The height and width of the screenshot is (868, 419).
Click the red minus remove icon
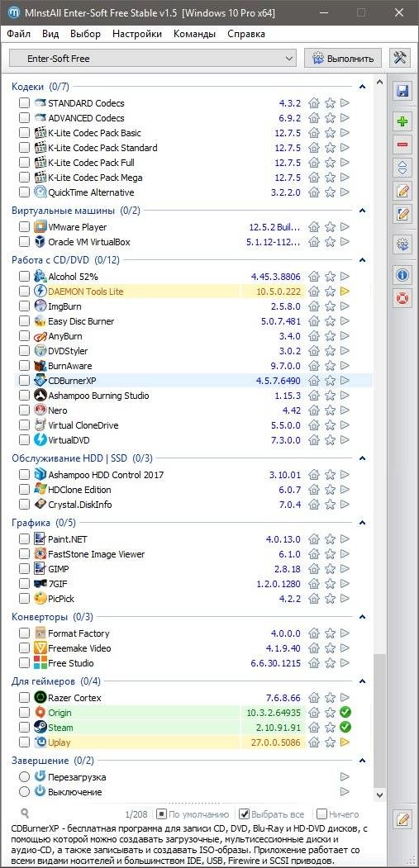point(402,145)
